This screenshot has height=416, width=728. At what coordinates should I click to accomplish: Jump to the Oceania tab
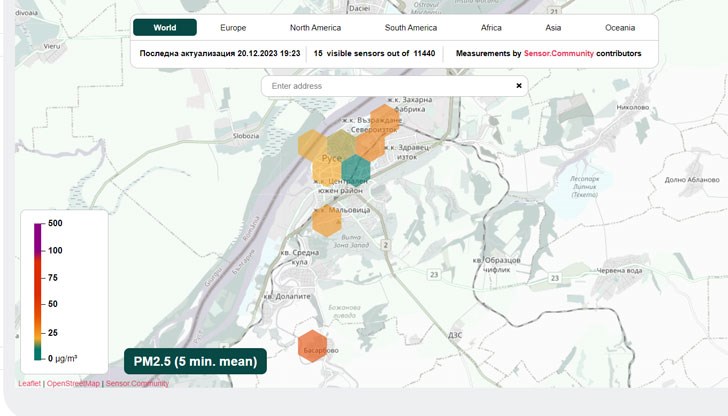click(620, 28)
